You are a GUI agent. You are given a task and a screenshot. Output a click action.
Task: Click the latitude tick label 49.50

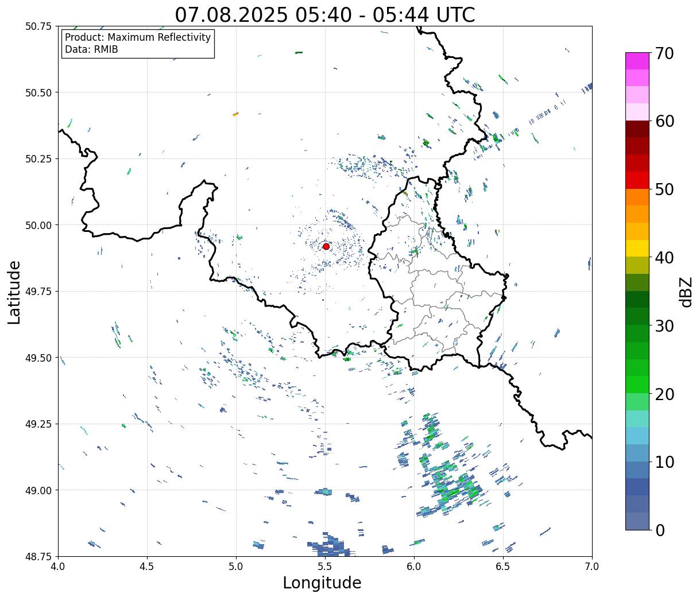(x=38, y=358)
